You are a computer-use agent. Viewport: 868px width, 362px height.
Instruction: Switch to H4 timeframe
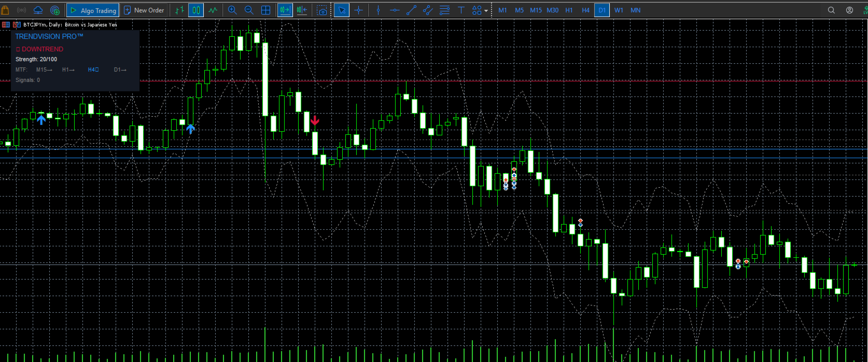click(585, 10)
